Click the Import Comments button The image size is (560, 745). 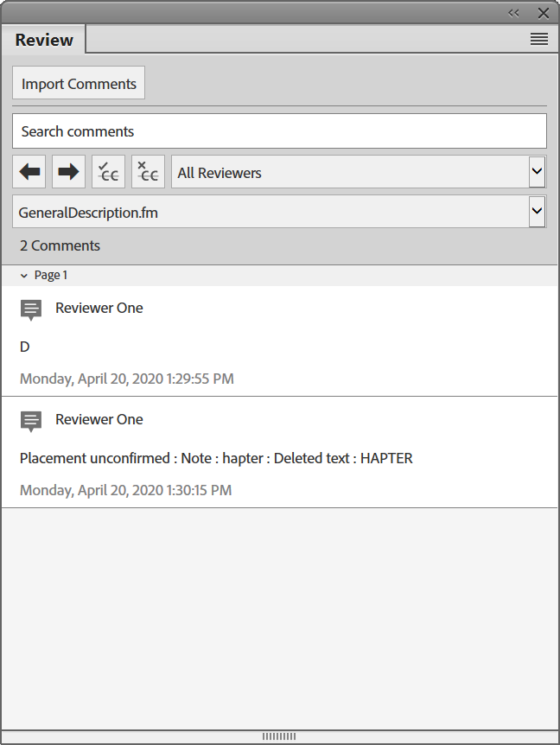click(79, 84)
